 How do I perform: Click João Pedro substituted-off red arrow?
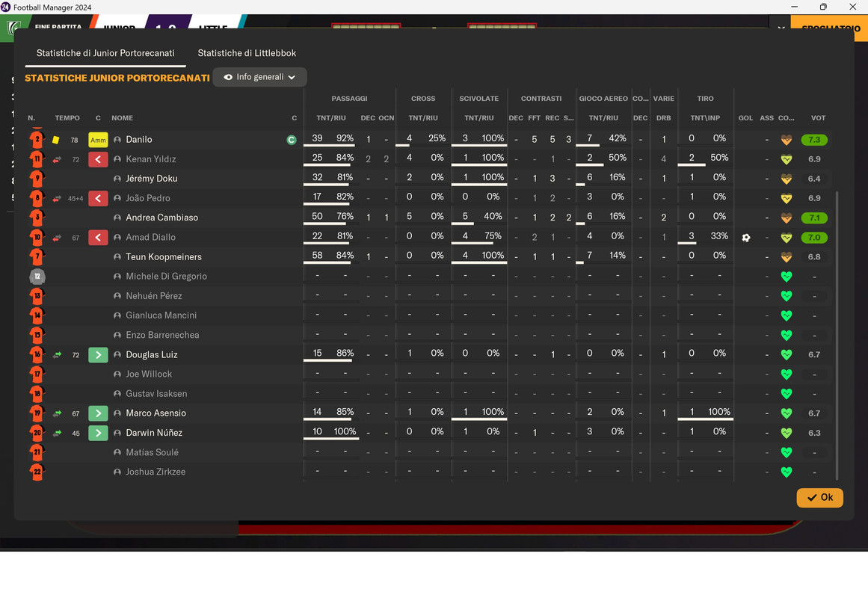(98, 198)
